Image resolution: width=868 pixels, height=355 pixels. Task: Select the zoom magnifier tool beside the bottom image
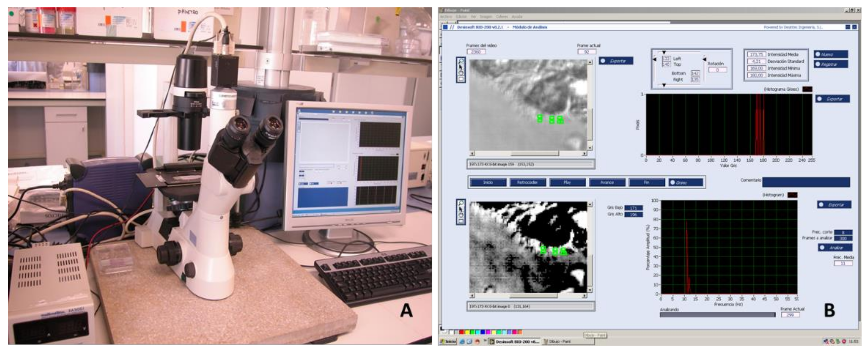(461, 203)
